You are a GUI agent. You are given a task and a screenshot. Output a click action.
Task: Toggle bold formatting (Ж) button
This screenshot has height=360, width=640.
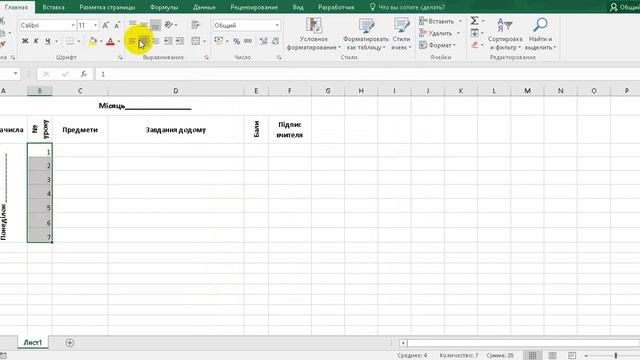[25, 41]
